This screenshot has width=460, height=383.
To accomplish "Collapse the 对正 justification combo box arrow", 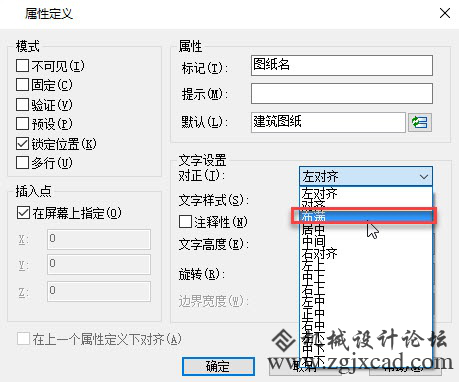I will [x=424, y=176].
